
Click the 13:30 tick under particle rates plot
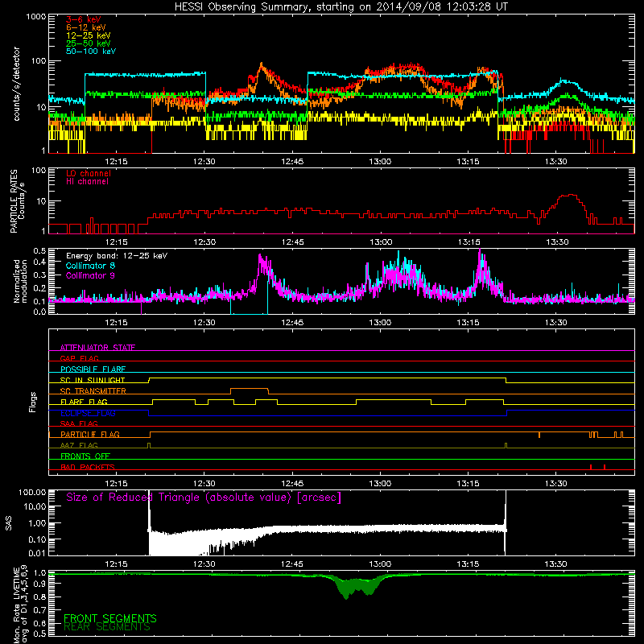point(556,242)
